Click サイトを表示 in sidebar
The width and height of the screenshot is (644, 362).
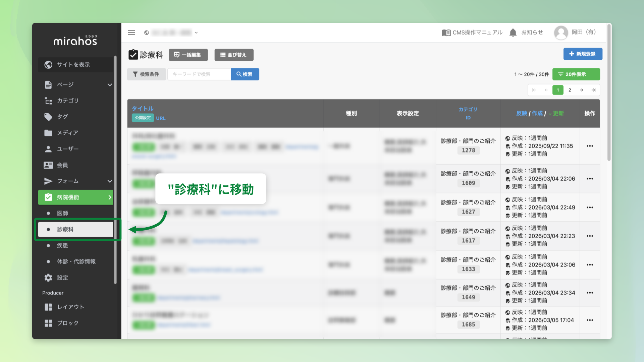pos(76,65)
